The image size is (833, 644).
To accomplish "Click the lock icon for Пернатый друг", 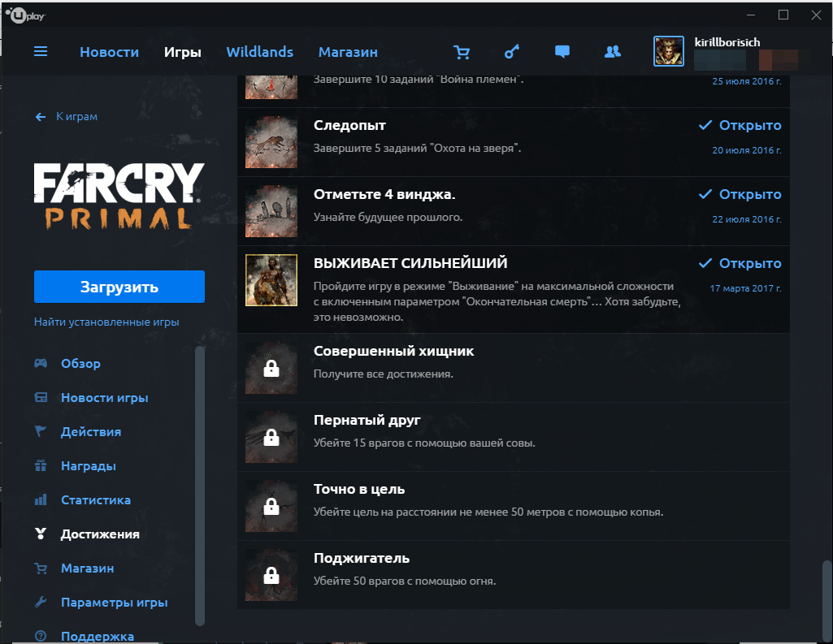I will (271, 437).
